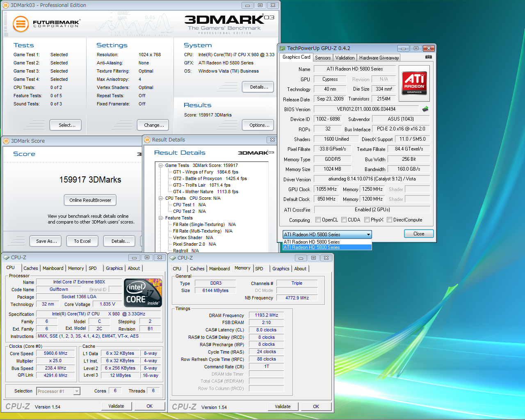
Task: Collapse the Feature Tests tree node
Action: click(x=161, y=218)
